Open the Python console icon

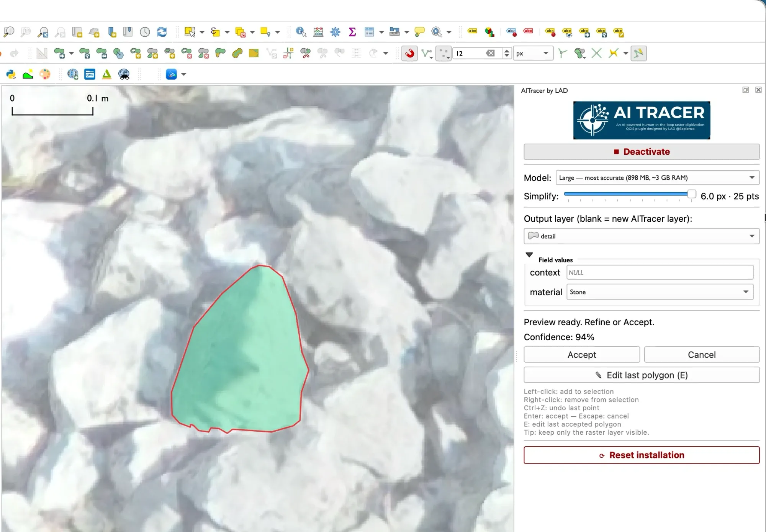coord(11,74)
